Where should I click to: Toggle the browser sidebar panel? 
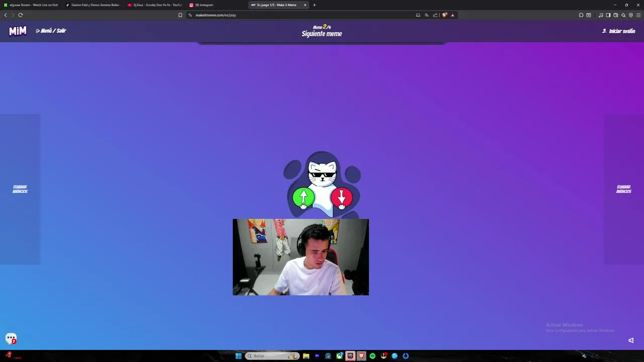click(608, 15)
